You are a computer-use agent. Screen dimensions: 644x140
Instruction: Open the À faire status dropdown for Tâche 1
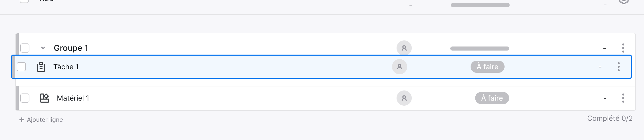coord(488,67)
